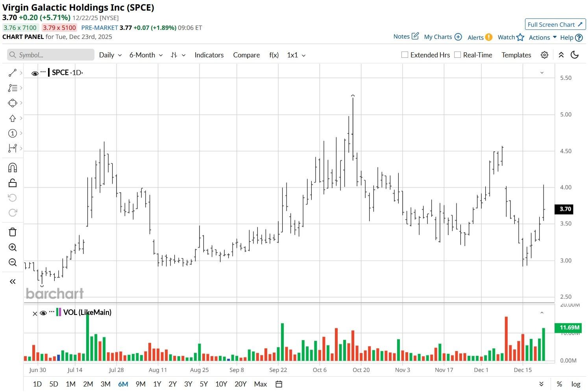Open VOL indicator color bars settings

point(59,312)
